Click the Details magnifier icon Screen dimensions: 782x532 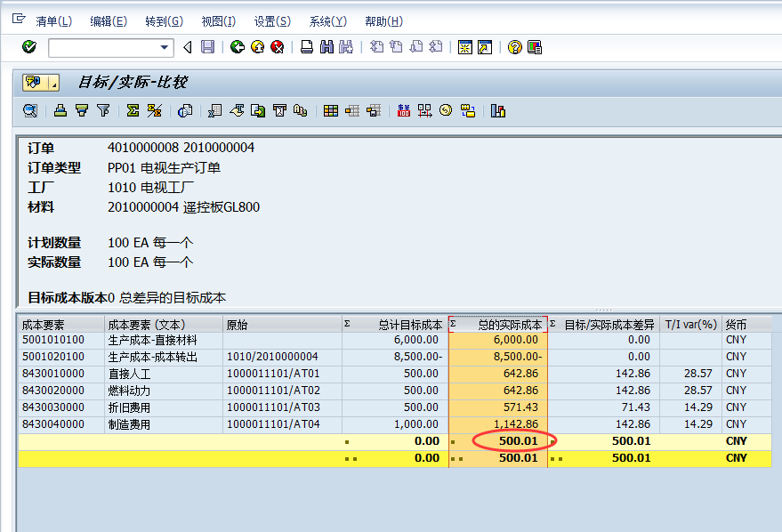30,110
